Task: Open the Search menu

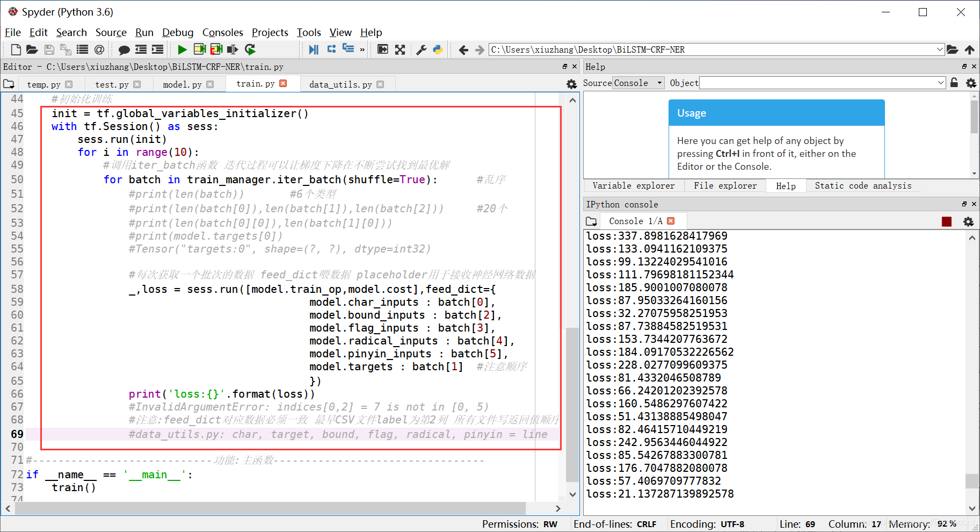Action: pos(71,32)
